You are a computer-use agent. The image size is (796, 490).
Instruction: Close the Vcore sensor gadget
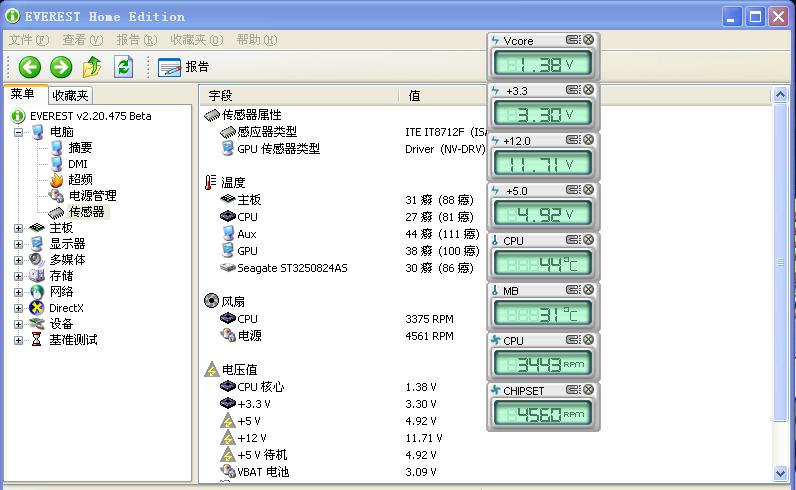pos(588,40)
